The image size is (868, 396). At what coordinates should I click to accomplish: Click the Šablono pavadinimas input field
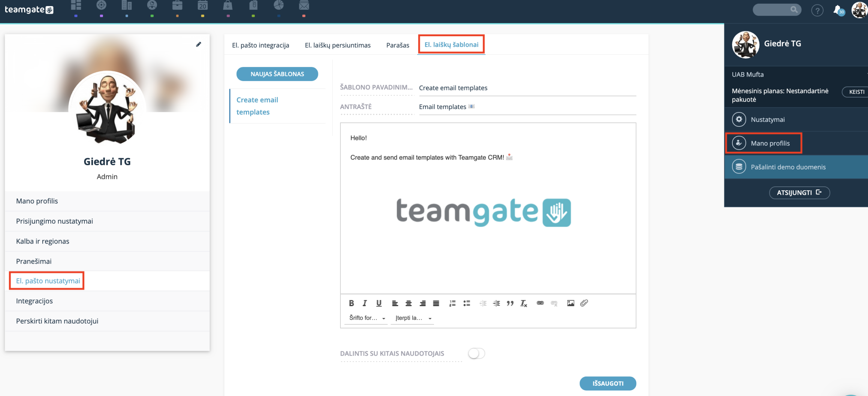click(527, 88)
